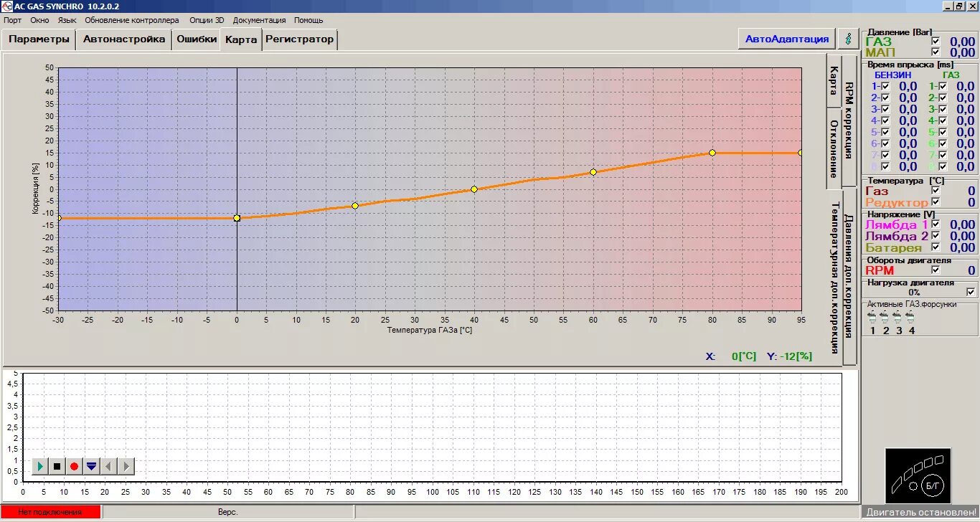Select the curve point at 60°C
The height and width of the screenshot is (522, 980).
click(x=593, y=172)
